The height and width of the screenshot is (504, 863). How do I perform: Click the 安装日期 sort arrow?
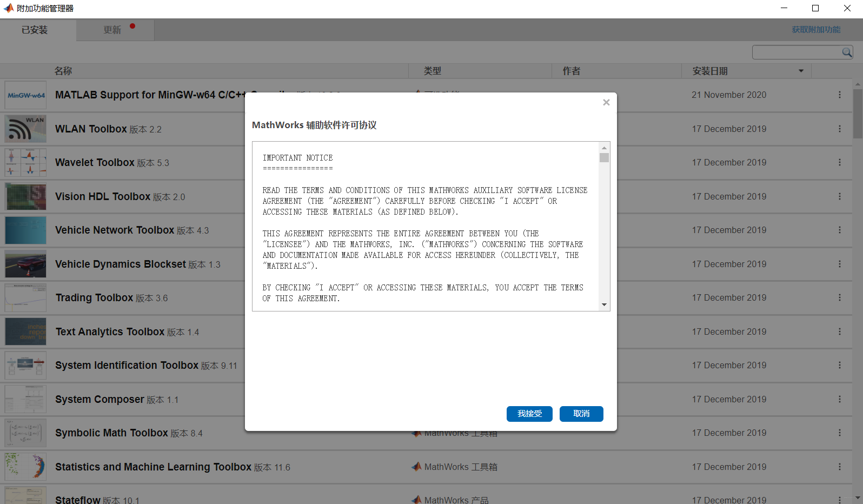[x=801, y=71]
